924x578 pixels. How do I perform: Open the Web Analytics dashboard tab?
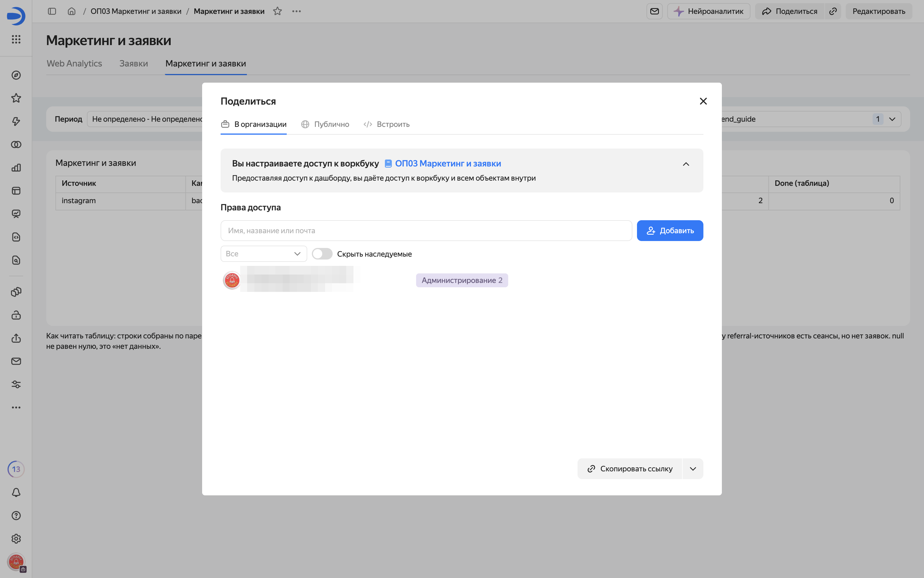coord(74,64)
